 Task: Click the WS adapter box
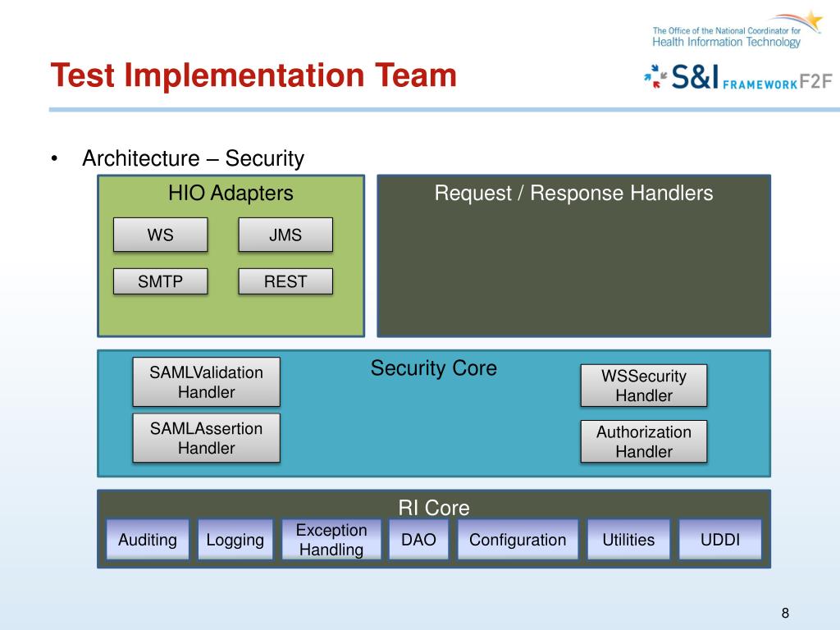coord(160,235)
